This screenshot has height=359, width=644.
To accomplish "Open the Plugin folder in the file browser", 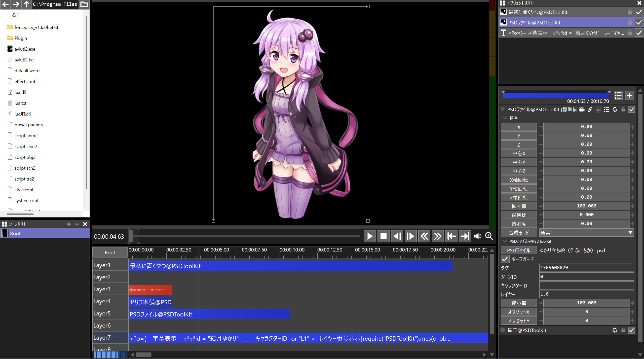I will [x=21, y=38].
